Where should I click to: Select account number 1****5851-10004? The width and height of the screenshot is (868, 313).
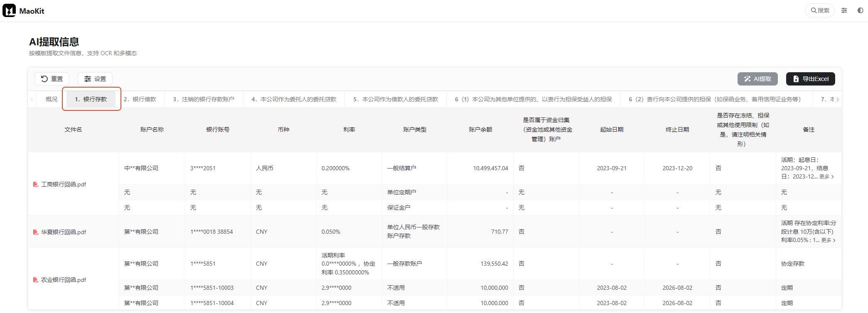point(212,303)
